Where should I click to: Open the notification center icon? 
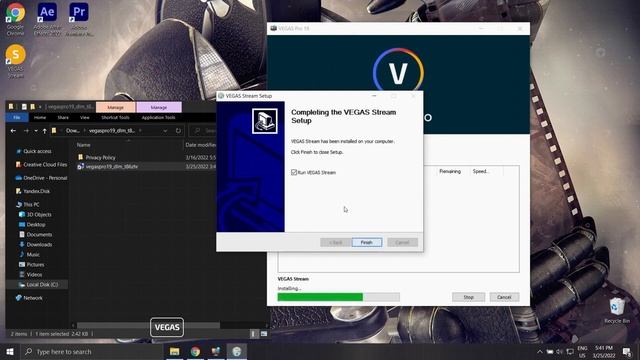point(627,351)
